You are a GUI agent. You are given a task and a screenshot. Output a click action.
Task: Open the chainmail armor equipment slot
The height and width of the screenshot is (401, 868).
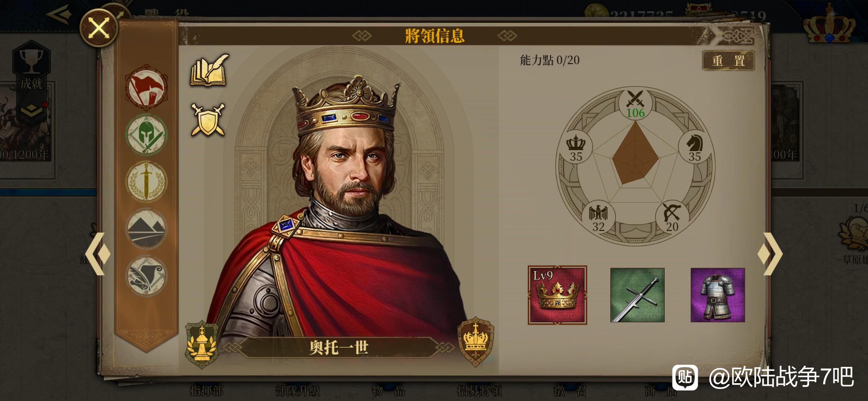(717, 295)
